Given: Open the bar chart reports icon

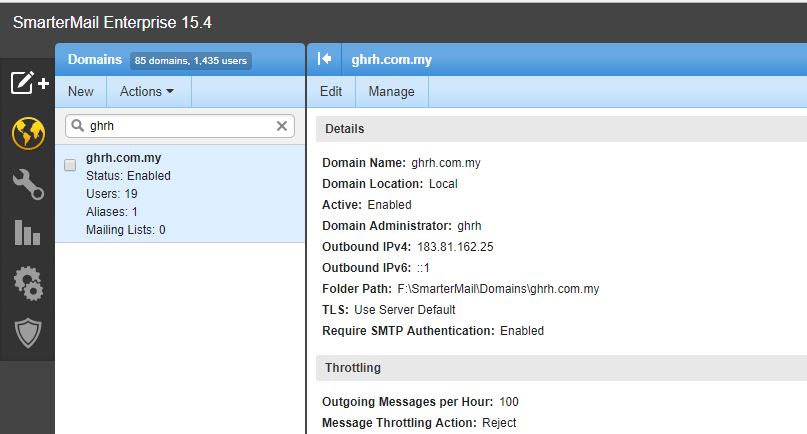Looking at the screenshot, I should click(28, 233).
